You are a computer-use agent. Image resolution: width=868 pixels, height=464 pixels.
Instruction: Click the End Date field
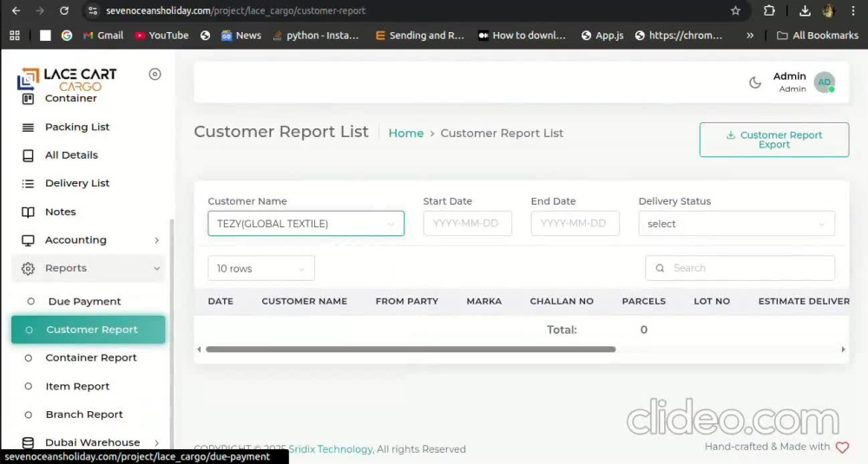[575, 224]
